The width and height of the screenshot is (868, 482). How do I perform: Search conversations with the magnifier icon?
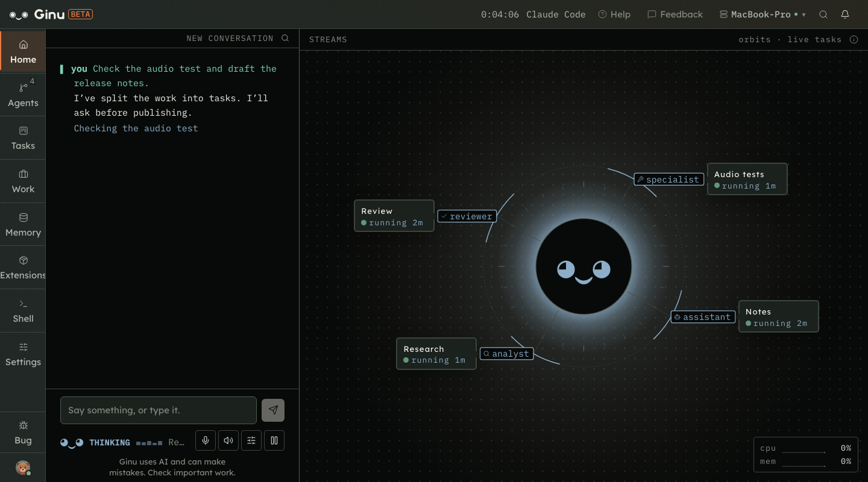pos(285,38)
